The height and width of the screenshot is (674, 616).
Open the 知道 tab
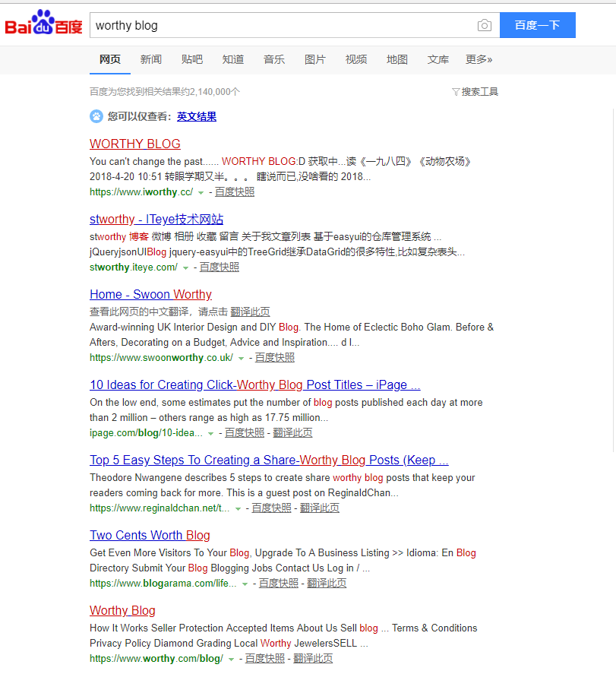point(233,59)
